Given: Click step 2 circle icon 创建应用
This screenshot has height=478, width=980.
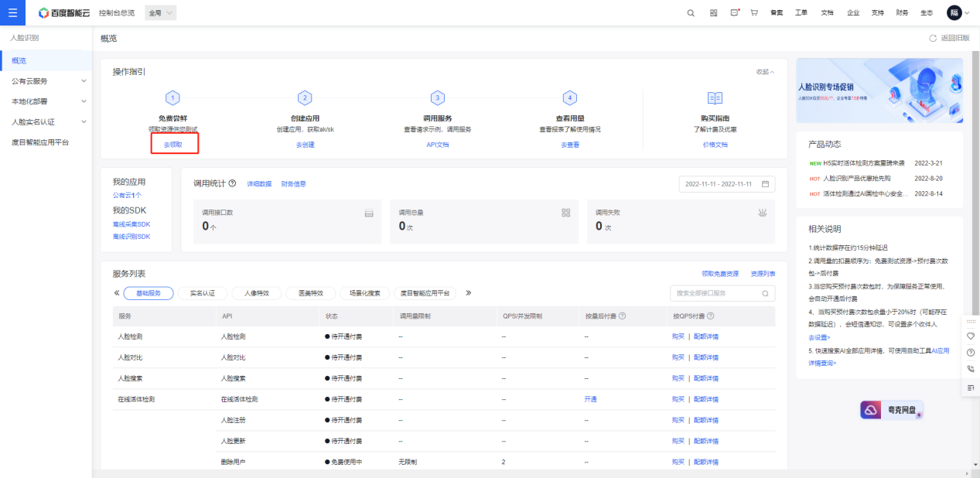Looking at the screenshot, I should [305, 97].
